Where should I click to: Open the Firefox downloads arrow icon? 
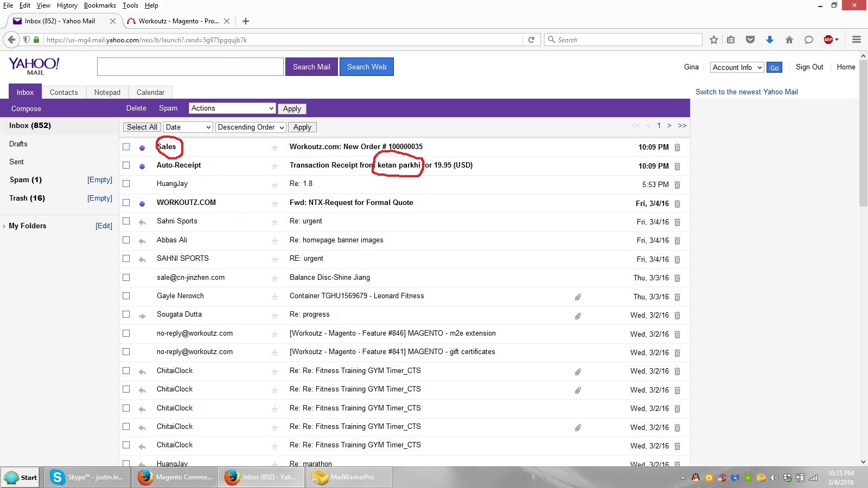click(769, 40)
